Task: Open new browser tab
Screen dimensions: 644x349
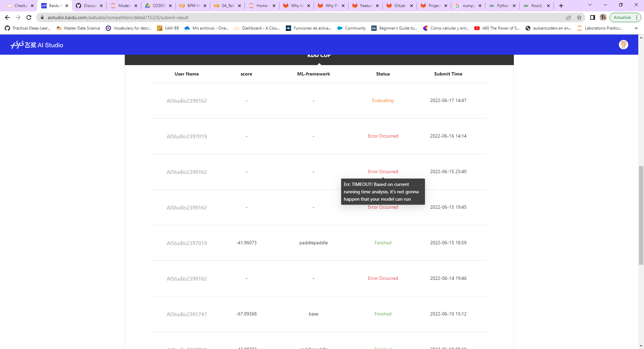Action: click(x=561, y=6)
